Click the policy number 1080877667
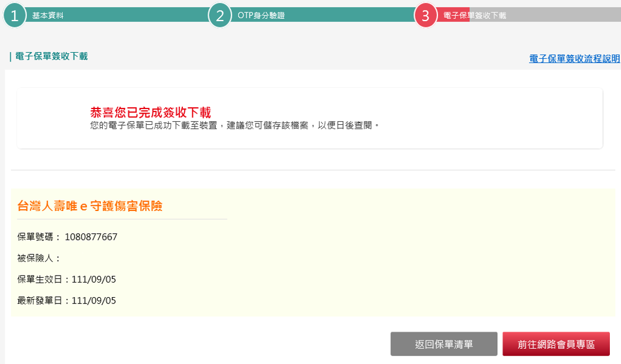 click(x=91, y=237)
